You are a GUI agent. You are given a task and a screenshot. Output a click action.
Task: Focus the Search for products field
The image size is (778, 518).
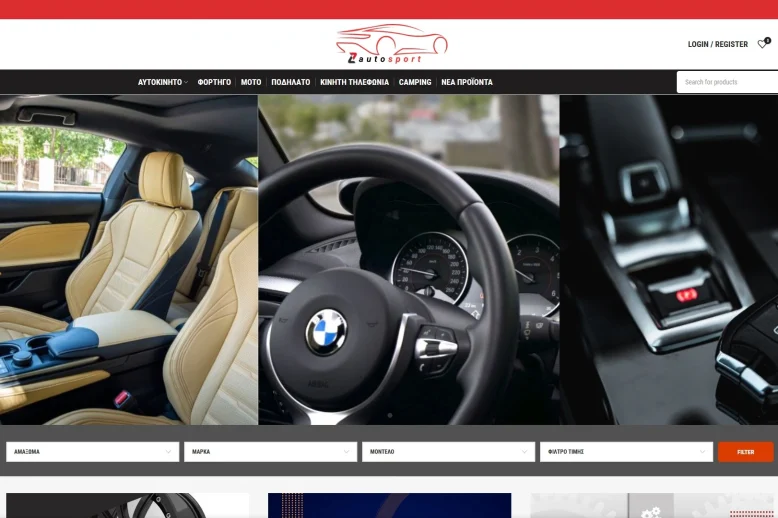727,82
